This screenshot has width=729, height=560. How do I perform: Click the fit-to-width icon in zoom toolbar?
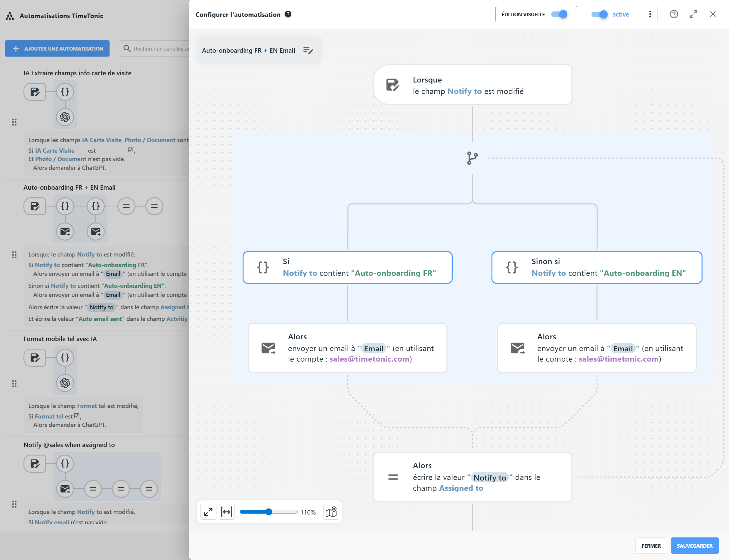coord(227,512)
